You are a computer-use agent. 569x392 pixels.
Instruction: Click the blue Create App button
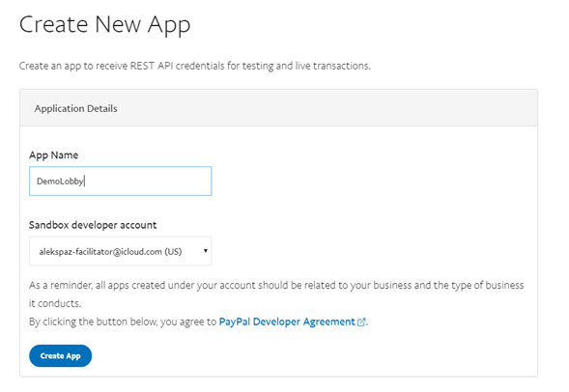60,355
